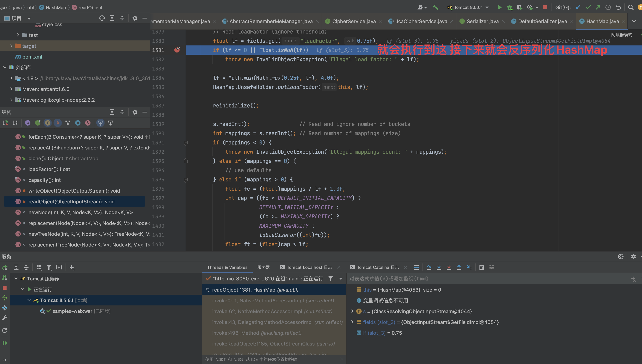Viewport: 642px width, 364px height.
Task: Show Git history with the clock icon
Action: 608,7
